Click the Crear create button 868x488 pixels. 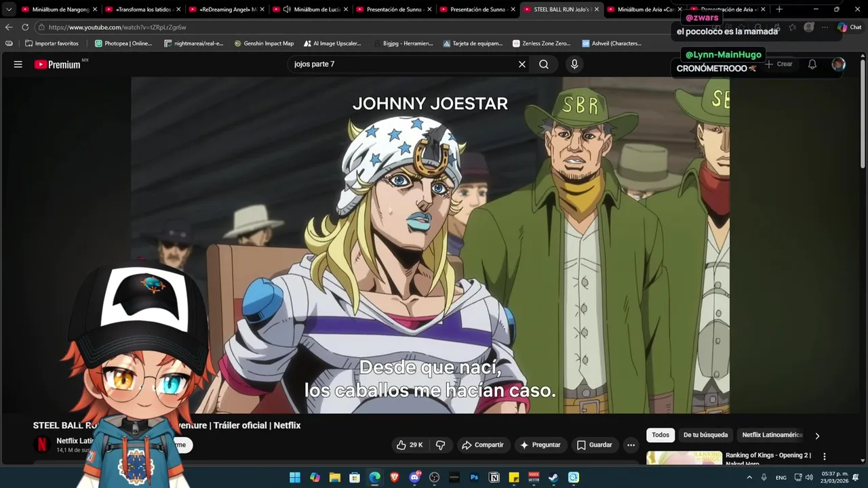(x=778, y=64)
